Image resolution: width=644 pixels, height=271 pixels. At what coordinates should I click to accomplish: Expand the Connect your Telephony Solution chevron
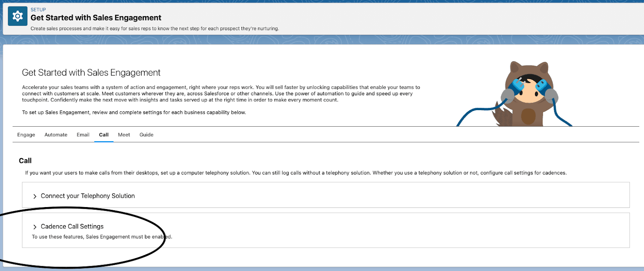click(35, 196)
